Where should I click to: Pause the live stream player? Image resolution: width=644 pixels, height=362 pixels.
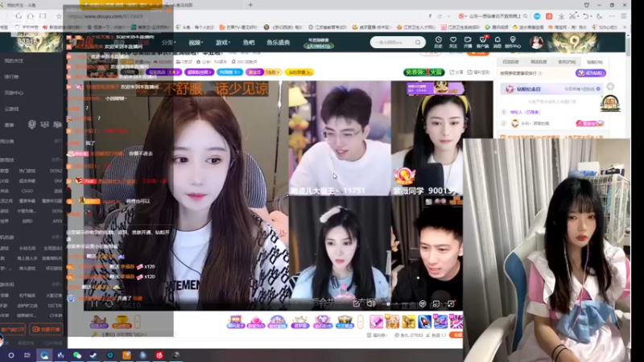[94, 304]
